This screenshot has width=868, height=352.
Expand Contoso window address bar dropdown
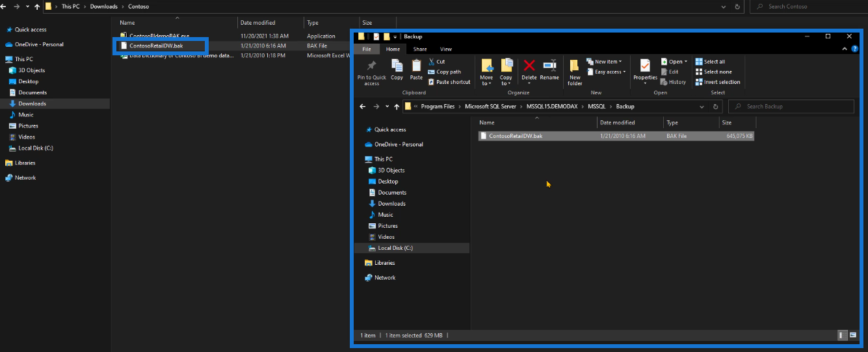724,7
